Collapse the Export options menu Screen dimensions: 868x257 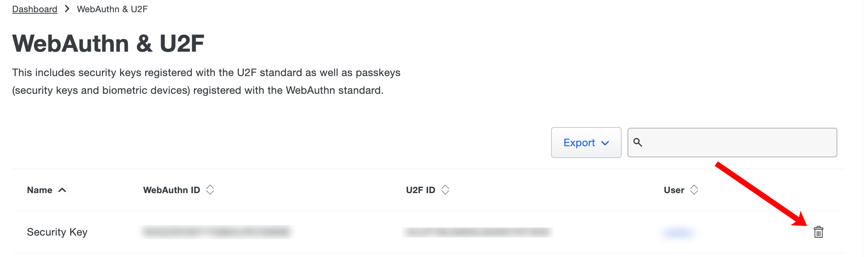point(586,143)
